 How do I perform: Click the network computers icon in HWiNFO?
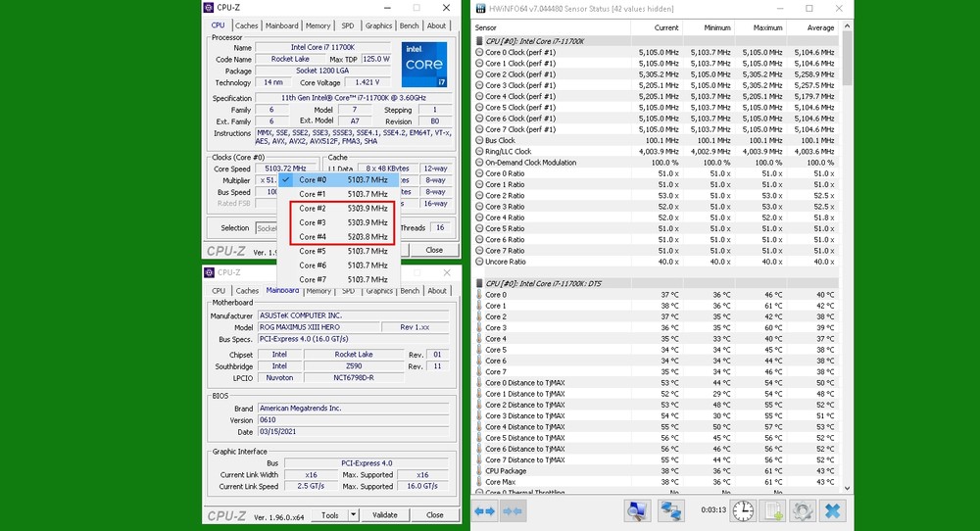[x=670, y=510]
